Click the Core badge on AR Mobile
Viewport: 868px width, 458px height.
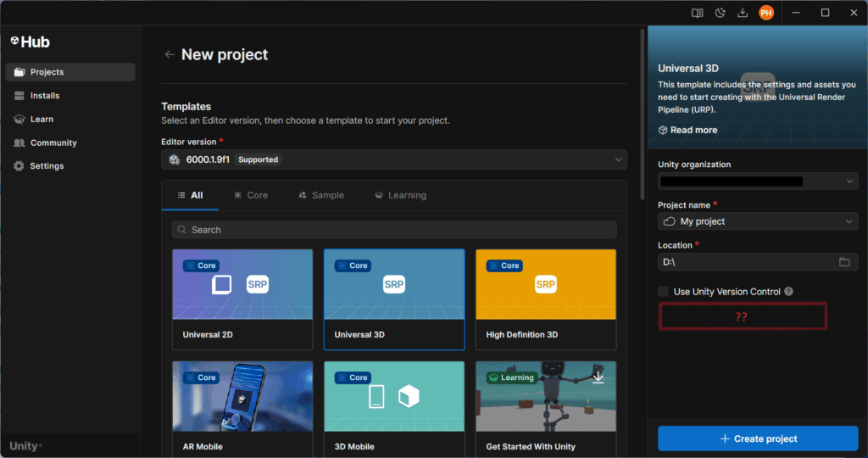coord(202,377)
